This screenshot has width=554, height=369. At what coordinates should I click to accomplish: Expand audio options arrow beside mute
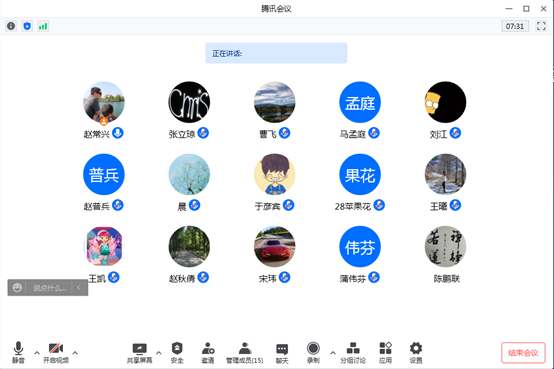pos(37,353)
